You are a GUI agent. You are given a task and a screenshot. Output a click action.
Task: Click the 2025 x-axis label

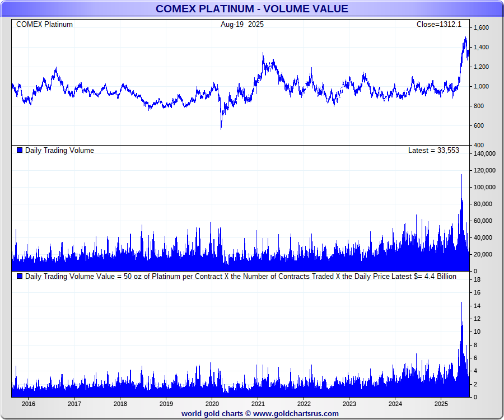click(441, 404)
